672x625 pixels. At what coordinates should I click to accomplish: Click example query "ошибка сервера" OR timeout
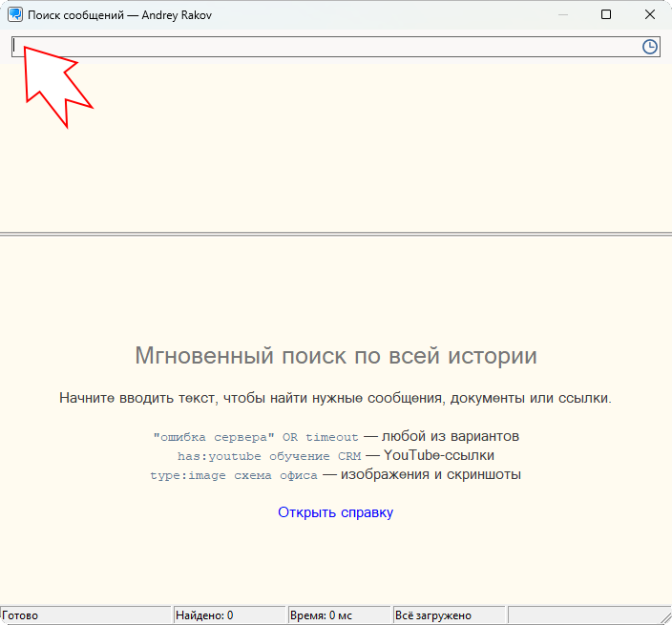(256, 437)
